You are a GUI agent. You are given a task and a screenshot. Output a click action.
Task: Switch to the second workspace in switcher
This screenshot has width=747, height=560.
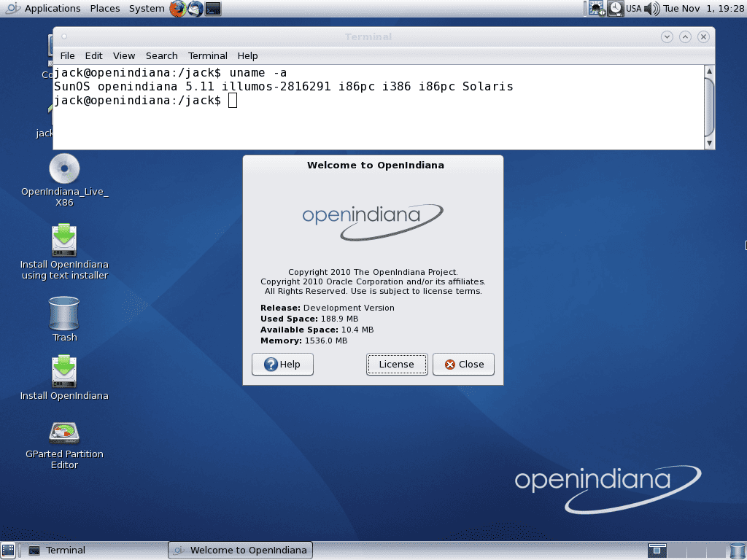676,551
